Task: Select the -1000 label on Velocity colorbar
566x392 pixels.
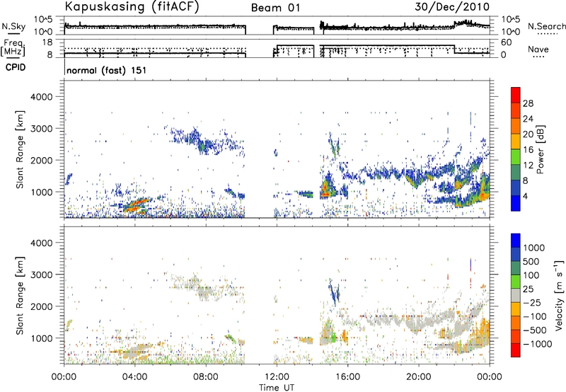Action: coord(538,344)
